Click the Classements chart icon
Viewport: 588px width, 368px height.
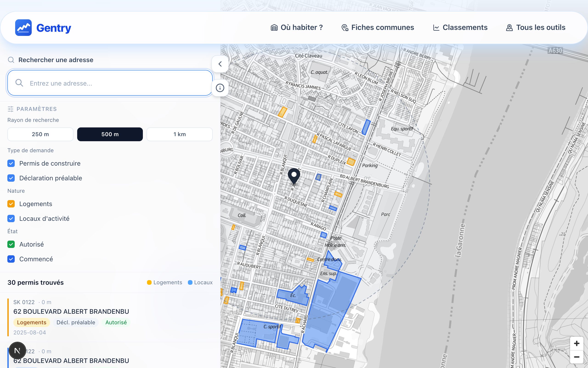click(436, 28)
